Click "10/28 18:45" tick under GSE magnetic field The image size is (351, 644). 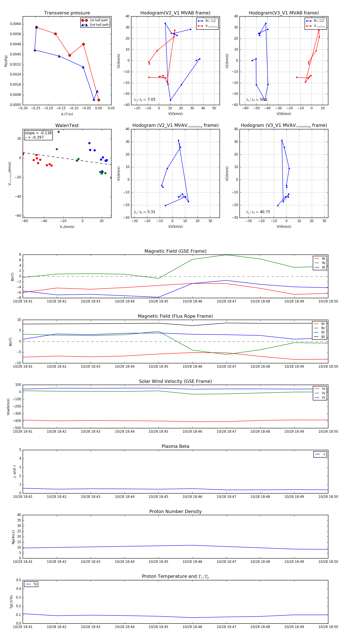(x=158, y=302)
